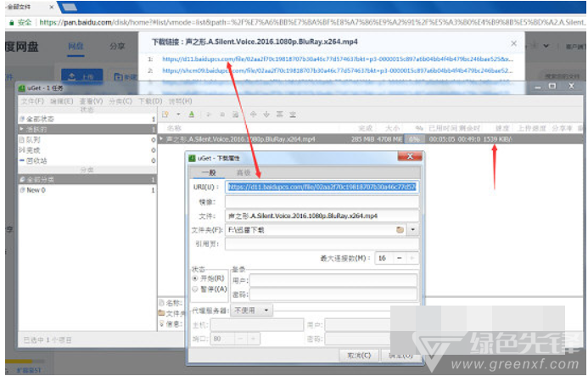Select 全部分类 in the category list

pyautogui.click(x=87, y=180)
